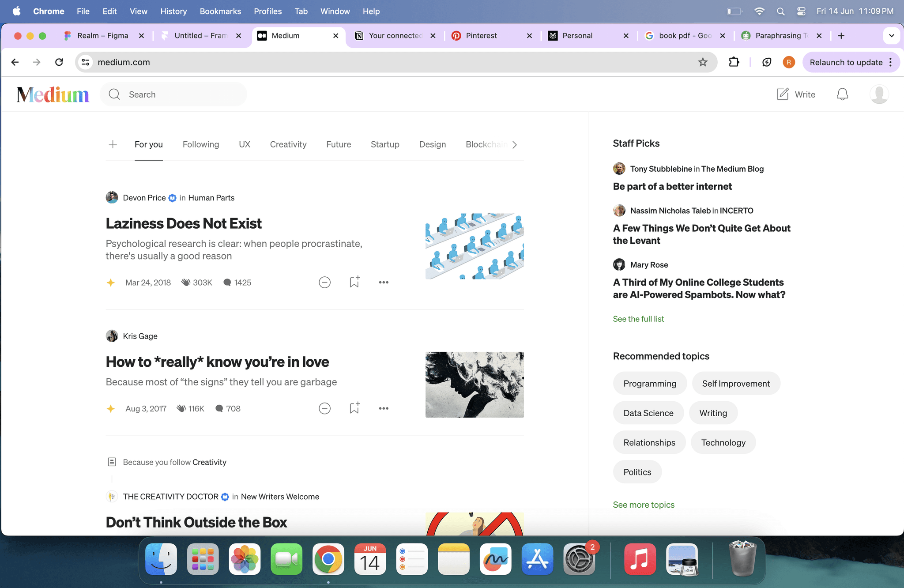The width and height of the screenshot is (904, 588).
Task: Open the Laziness article thumbnail image
Action: (475, 246)
